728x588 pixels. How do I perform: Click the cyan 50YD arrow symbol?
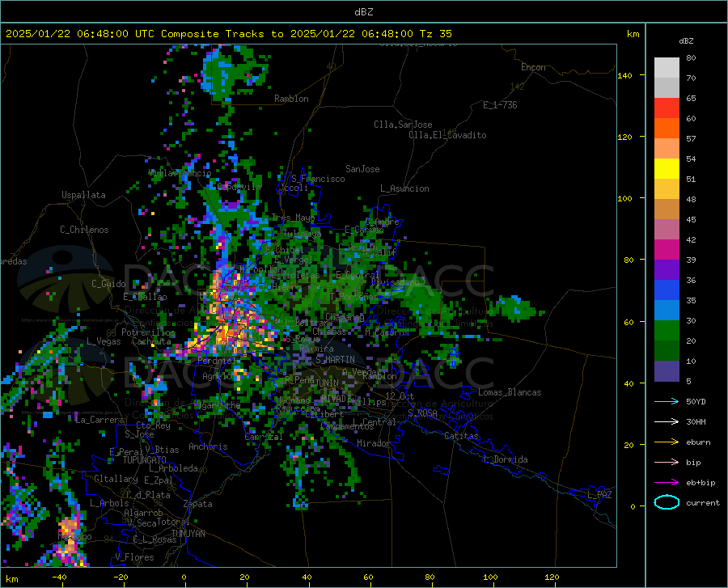point(667,401)
